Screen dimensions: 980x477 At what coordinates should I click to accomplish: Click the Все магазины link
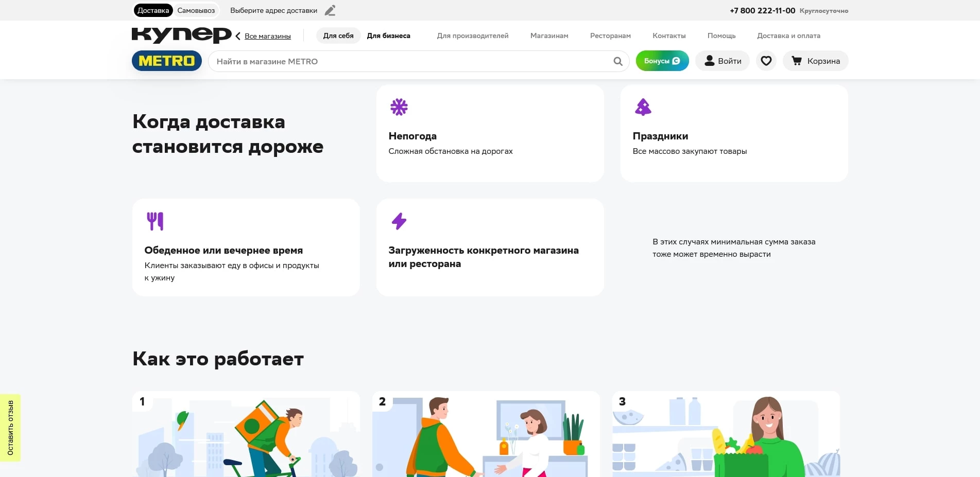point(268,36)
